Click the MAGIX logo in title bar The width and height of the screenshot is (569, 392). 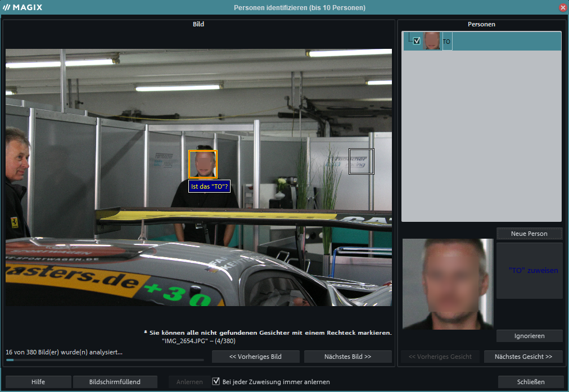(22, 7)
